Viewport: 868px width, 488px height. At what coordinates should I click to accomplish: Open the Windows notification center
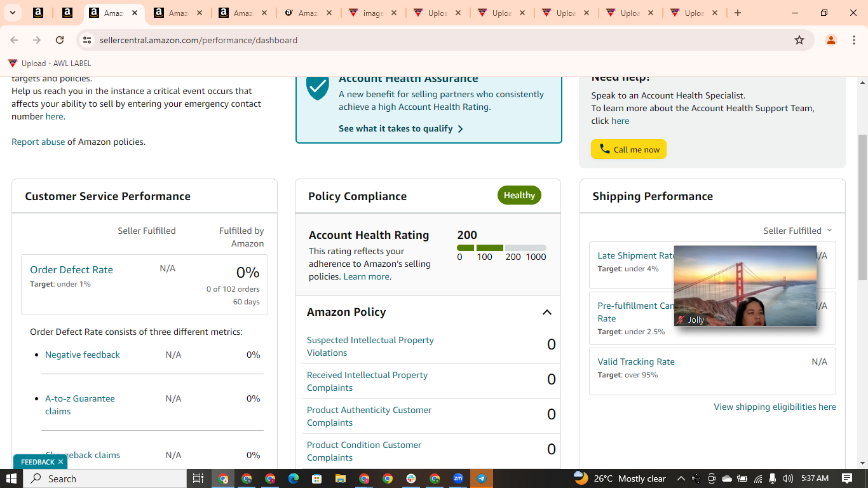(847, 478)
